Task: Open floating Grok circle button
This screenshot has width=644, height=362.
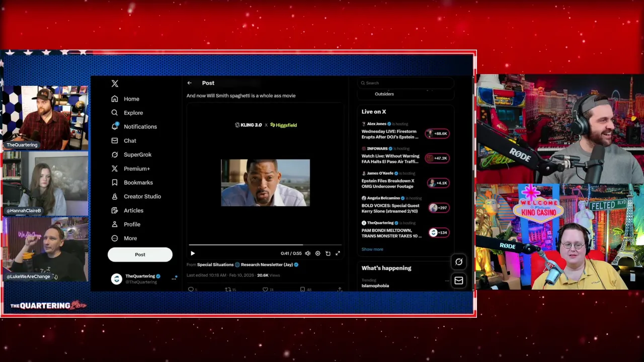Action: [x=459, y=261]
